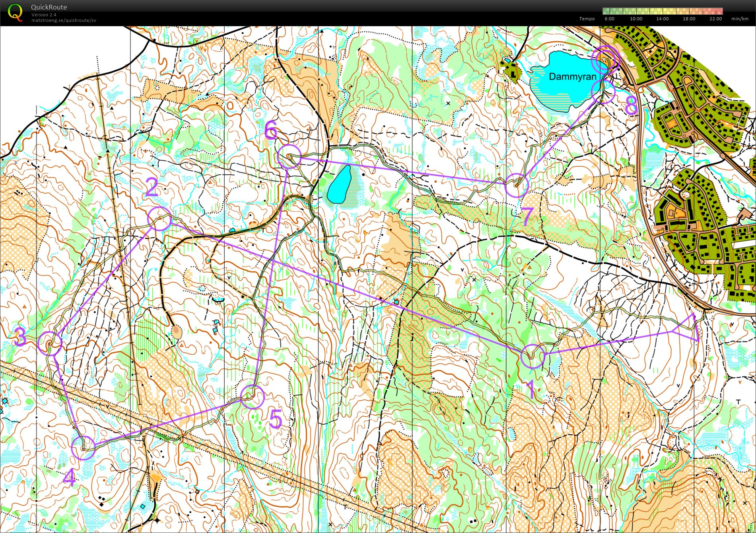Image resolution: width=756 pixels, height=533 pixels.
Task: Select control circle 6 on the map
Action: click(289, 156)
